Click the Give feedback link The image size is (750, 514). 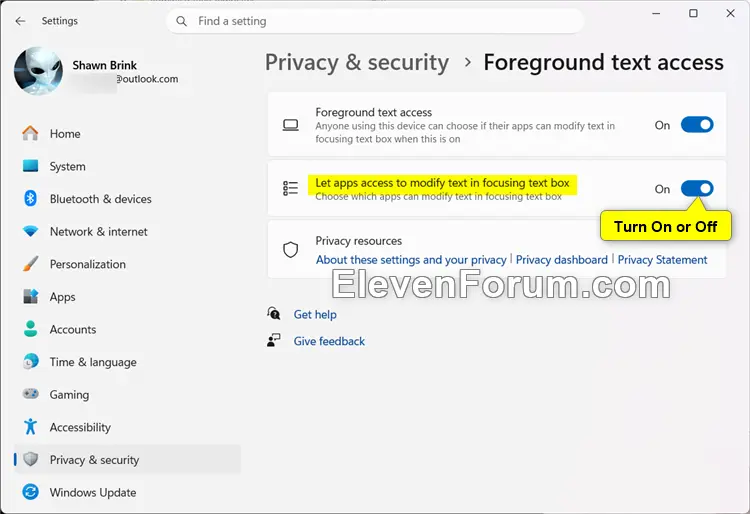(329, 341)
